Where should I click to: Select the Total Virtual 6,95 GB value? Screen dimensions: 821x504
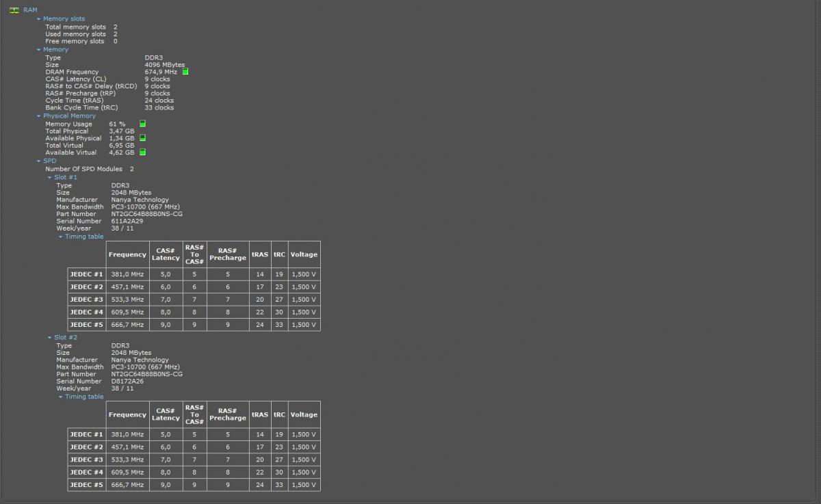point(122,146)
